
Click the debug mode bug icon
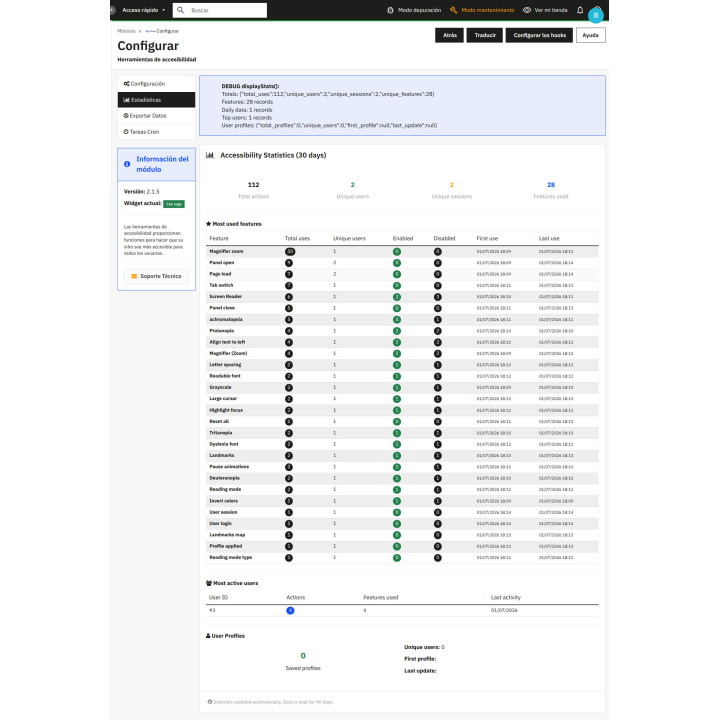coord(390,10)
